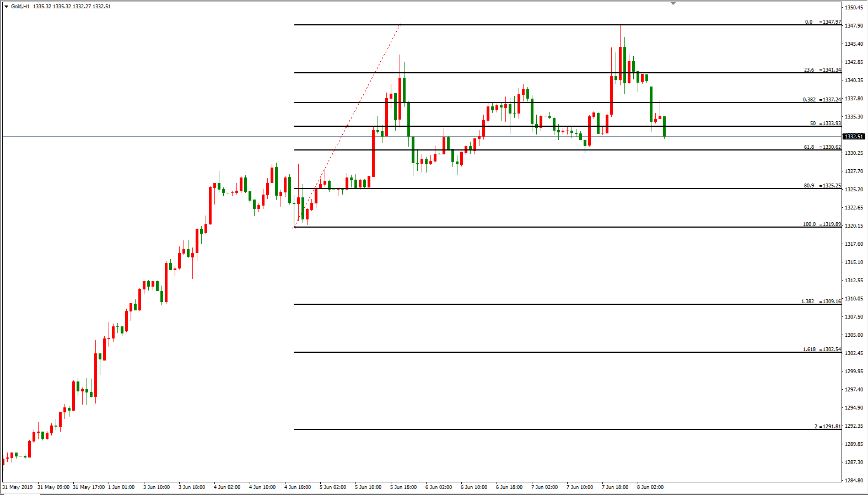Click the 80.9 =1325.25 Fibonacci level label
The width and height of the screenshot is (868, 495).
822,186
